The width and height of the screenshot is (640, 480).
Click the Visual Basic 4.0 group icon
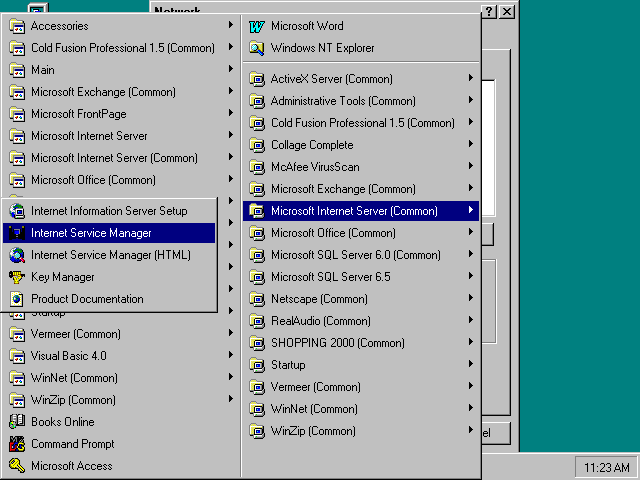(x=17, y=356)
